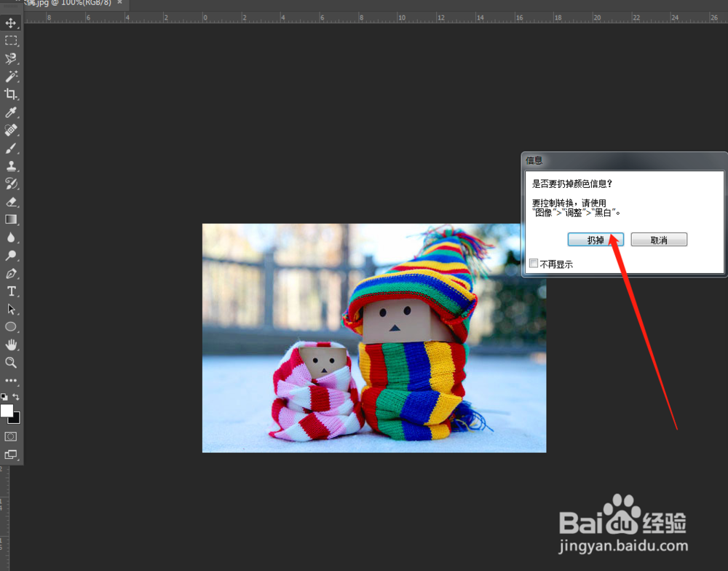Click the horizontal ruler at top
This screenshot has width=728, height=571.
(x=376, y=17)
